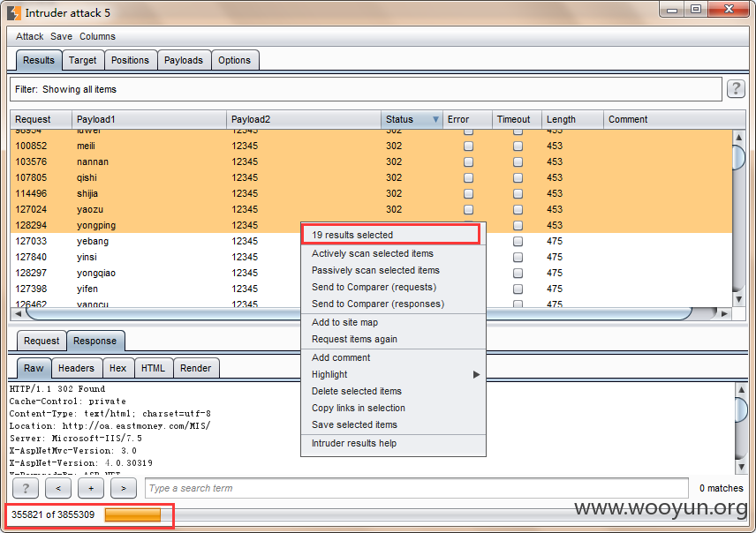Sort by Request column header
Viewport: 756px width, 533px height.
click(x=42, y=119)
